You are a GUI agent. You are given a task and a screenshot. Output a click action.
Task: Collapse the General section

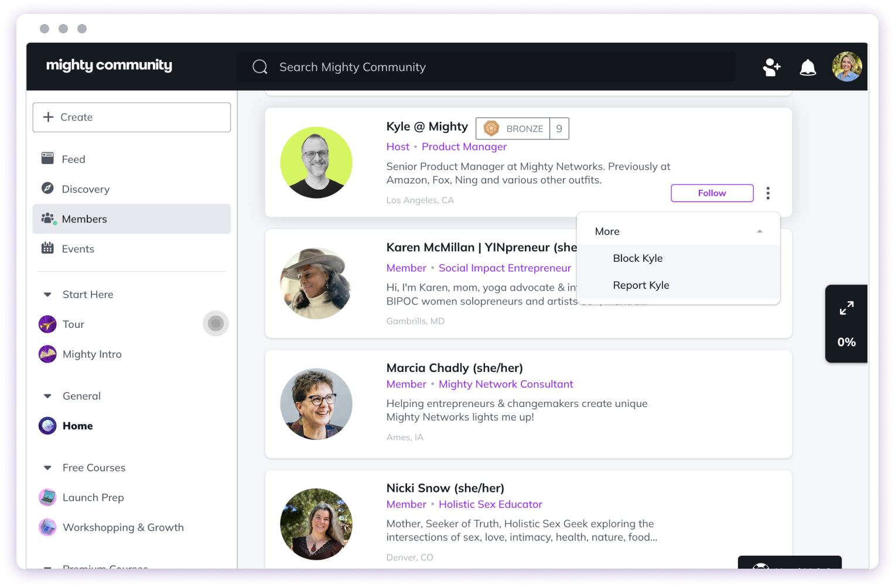[47, 396]
